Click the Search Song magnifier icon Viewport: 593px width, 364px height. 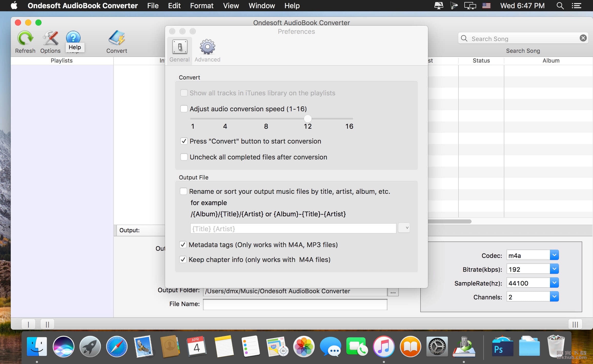pos(464,38)
